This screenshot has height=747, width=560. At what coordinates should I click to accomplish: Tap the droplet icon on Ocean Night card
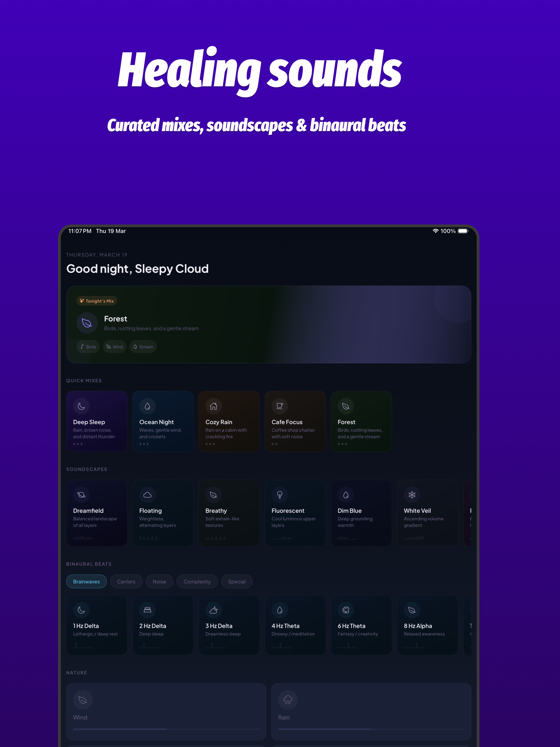tap(148, 406)
